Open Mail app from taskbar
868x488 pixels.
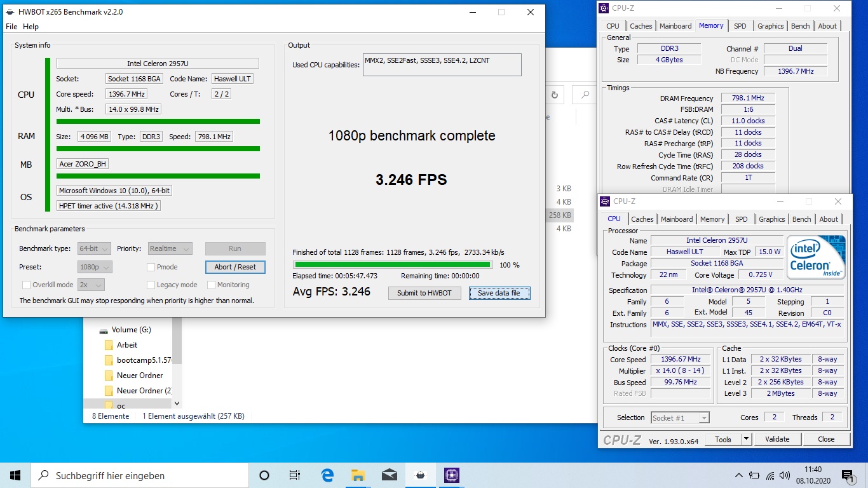coord(390,475)
